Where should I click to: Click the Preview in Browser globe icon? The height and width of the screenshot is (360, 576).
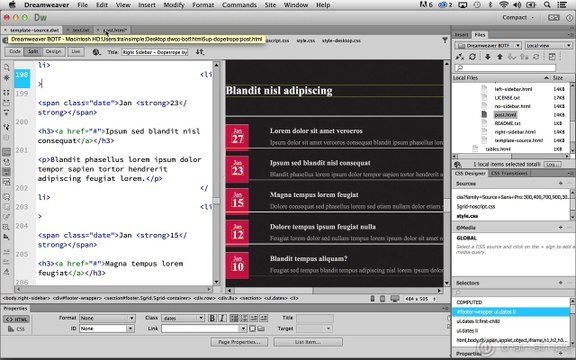coord(96,52)
